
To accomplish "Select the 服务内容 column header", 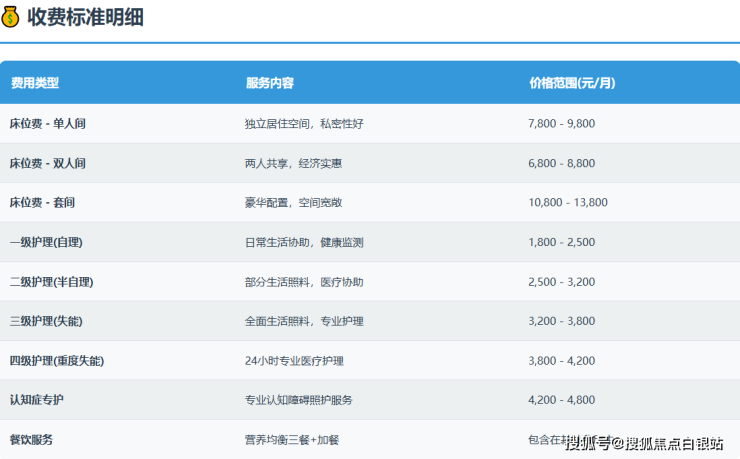I will [x=270, y=83].
